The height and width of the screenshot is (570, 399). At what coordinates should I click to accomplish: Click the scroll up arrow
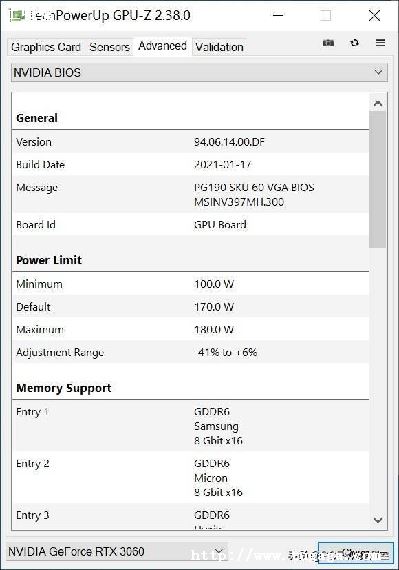[378, 103]
